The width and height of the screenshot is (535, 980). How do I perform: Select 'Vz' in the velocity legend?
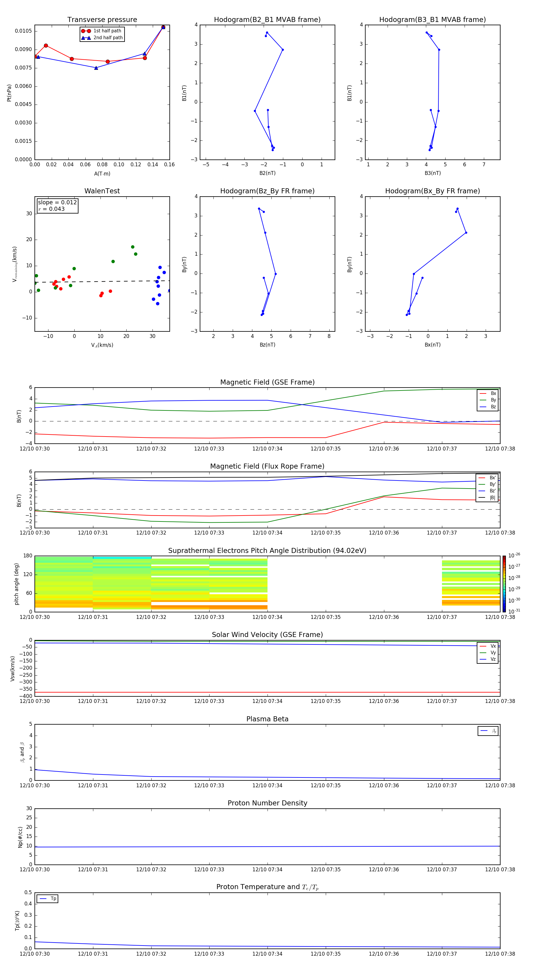click(488, 659)
